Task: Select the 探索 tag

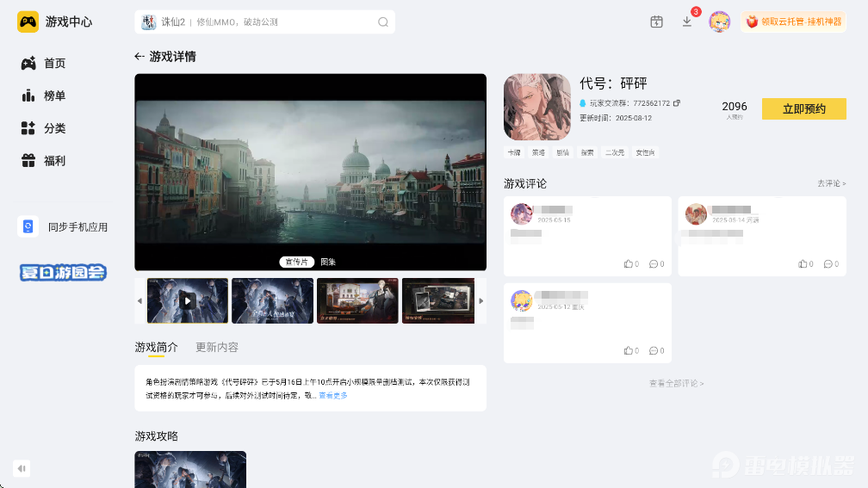Action: point(587,152)
